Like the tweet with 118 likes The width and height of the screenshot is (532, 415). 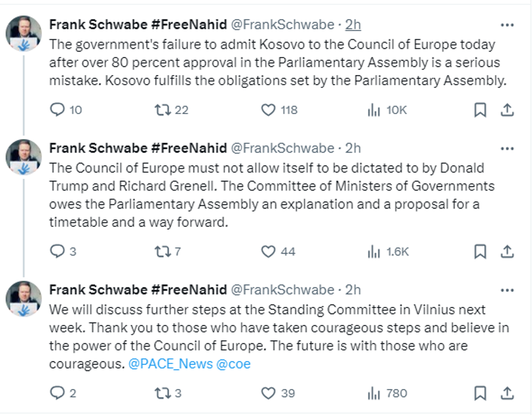pyautogui.click(x=269, y=110)
